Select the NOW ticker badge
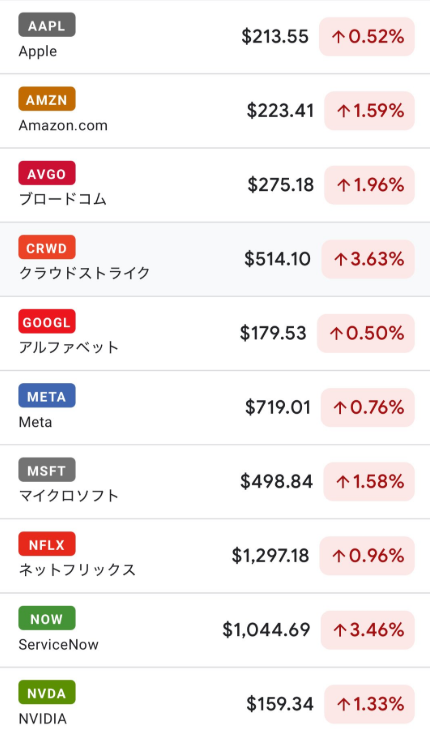The height and width of the screenshot is (741, 430). (x=47, y=619)
